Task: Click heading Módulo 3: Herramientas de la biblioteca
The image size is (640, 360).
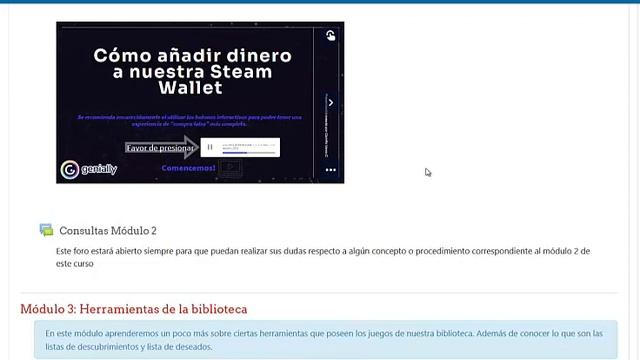Action: (x=134, y=309)
